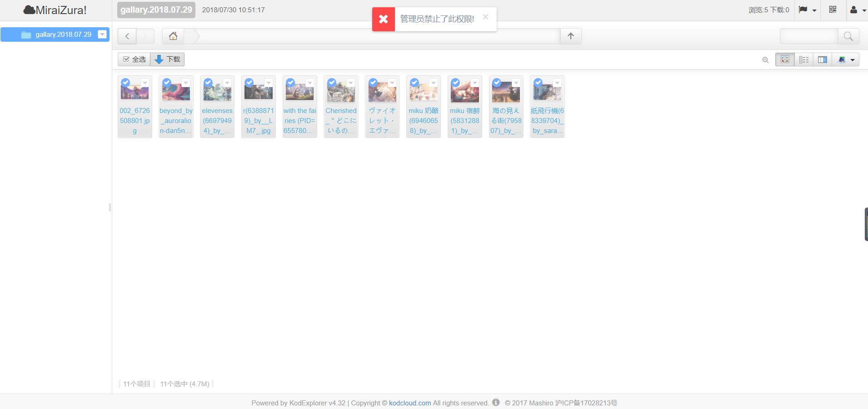Uncheck the ヴァイオレット file selection mark
This screenshot has height=409, width=868.
[x=373, y=83]
